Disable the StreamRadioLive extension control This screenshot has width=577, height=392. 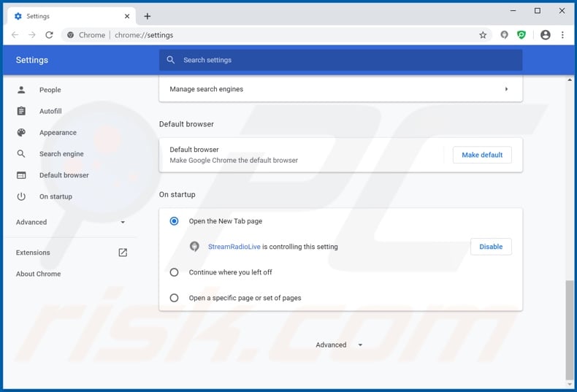(x=490, y=247)
